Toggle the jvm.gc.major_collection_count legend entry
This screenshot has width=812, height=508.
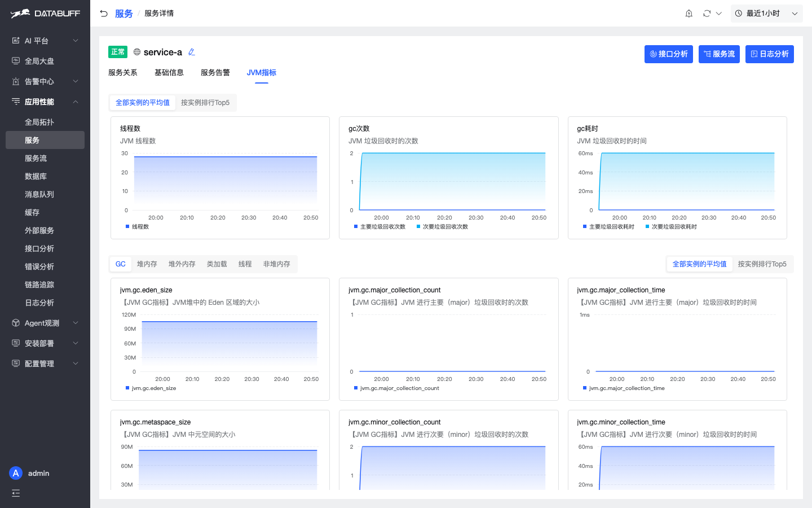[396, 388]
